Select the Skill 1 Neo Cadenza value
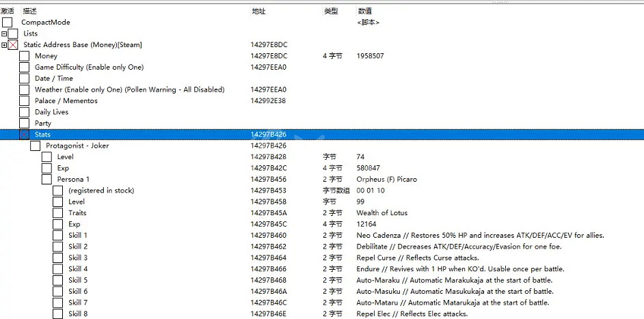 point(480,236)
